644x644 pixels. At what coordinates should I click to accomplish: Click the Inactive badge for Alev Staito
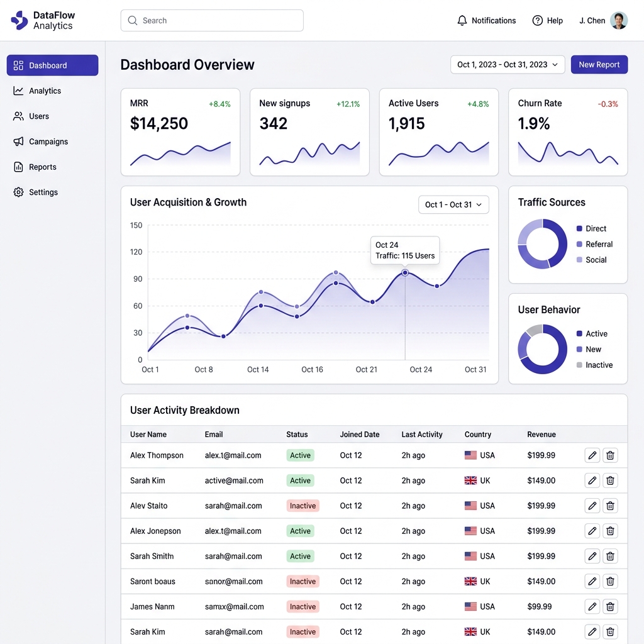click(303, 506)
